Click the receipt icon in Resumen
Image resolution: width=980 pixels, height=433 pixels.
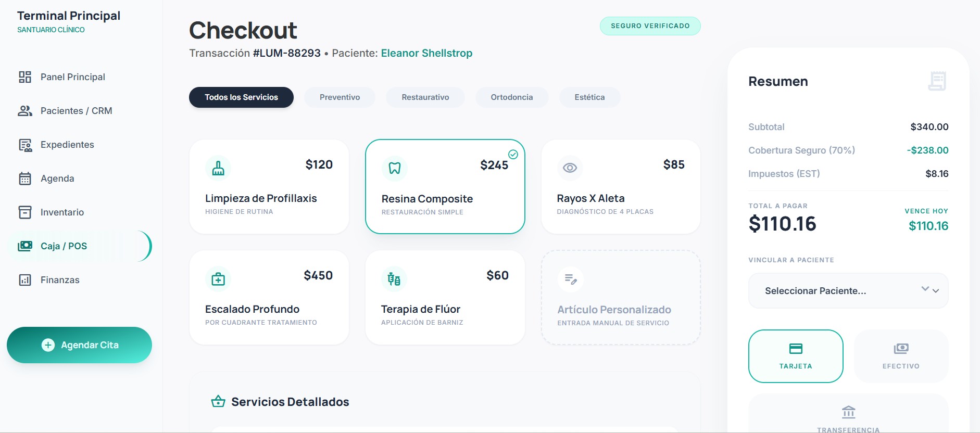click(x=937, y=81)
